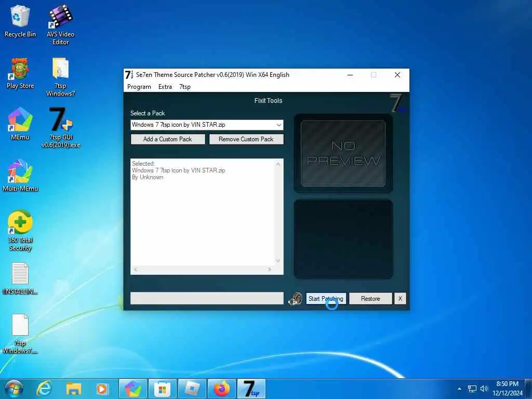Click the No Preview thumbnail
Screen dimensions: 532x399
coord(343,153)
